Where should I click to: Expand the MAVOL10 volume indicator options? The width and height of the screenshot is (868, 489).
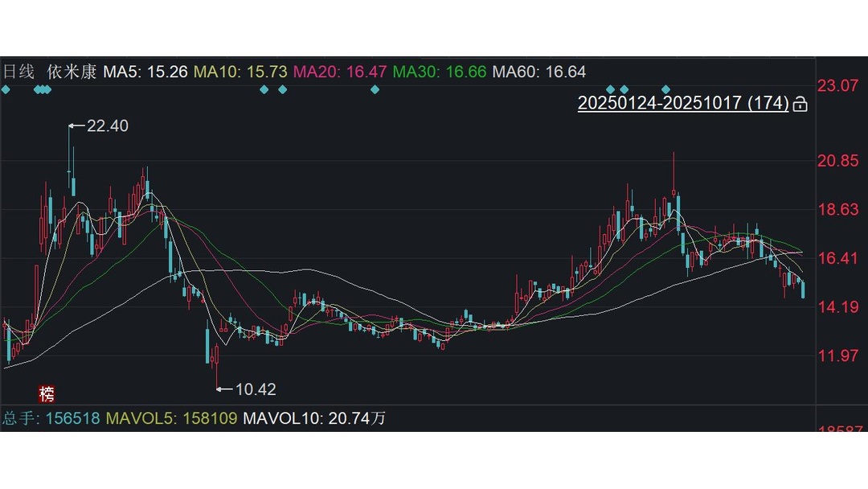click(x=315, y=419)
